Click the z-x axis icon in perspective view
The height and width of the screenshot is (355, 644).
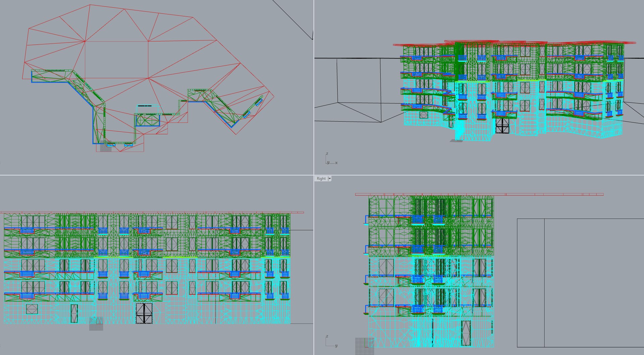(331, 159)
